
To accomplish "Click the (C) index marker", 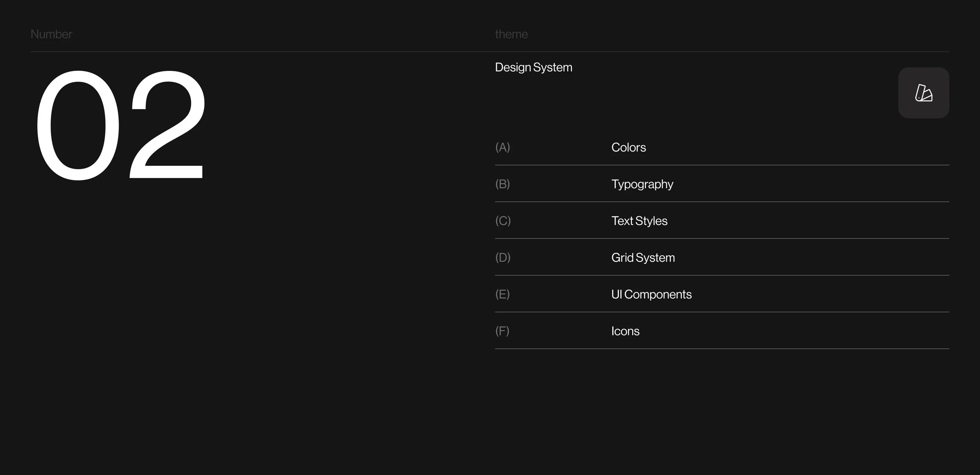I will point(503,221).
